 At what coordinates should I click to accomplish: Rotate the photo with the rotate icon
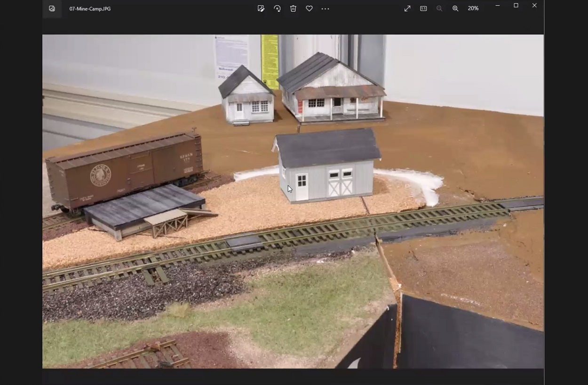point(277,8)
